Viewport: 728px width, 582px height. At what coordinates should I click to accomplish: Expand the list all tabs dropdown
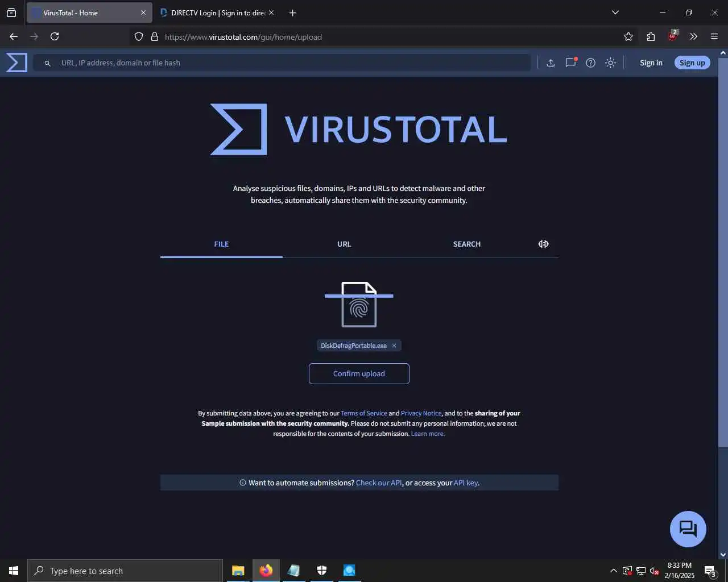pos(615,13)
